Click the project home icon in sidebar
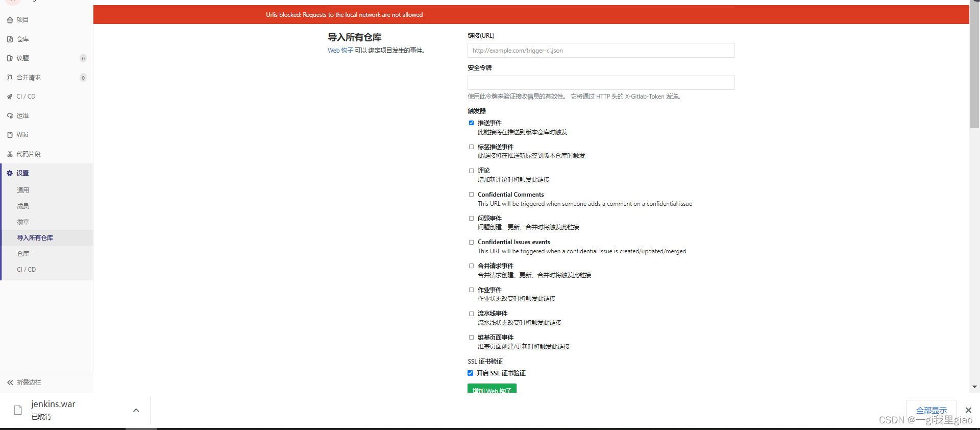The image size is (980, 430). (x=10, y=20)
